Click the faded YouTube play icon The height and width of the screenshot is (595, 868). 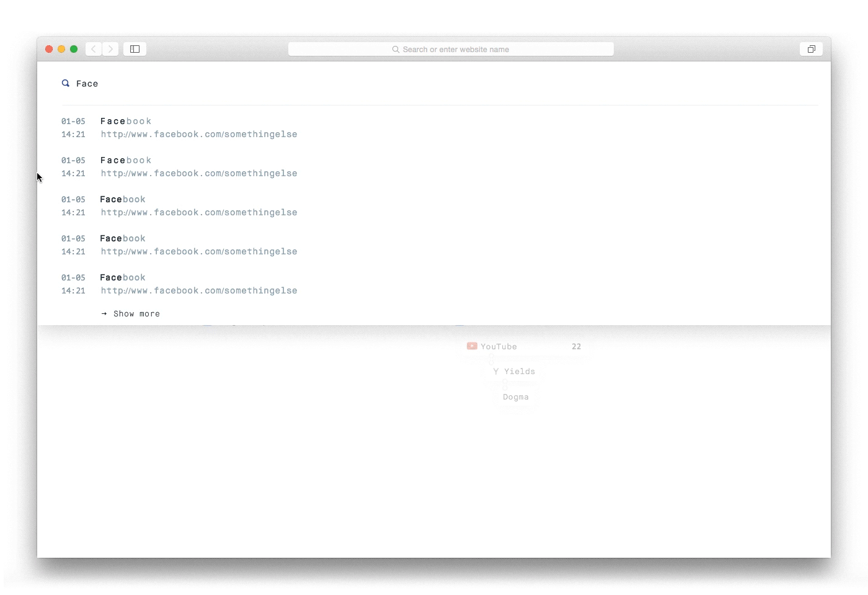(472, 346)
